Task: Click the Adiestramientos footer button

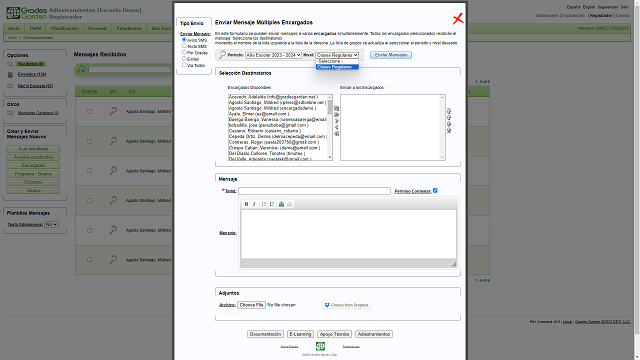Action: [x=374, y=334]
